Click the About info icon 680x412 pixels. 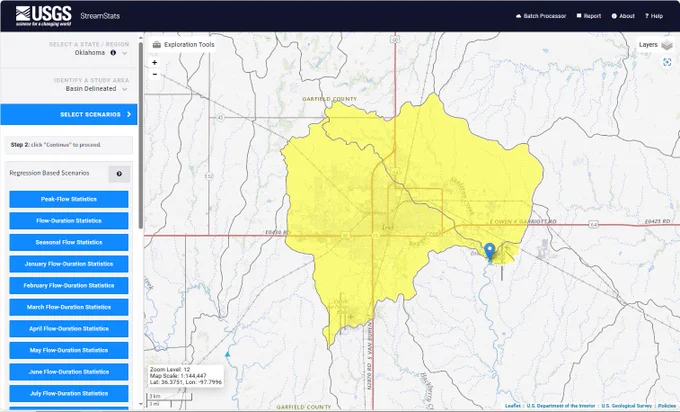point(614,16)
